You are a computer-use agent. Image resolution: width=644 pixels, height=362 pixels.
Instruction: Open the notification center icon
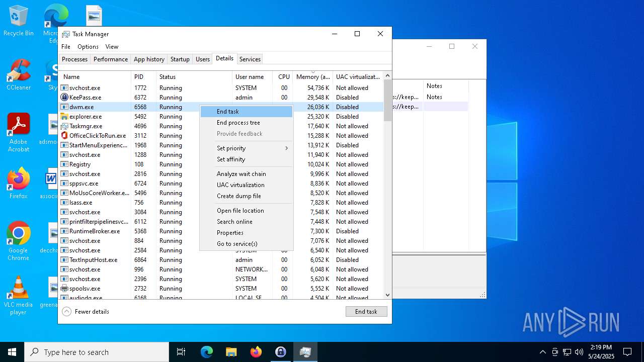pyautogui.click(x=627, y=352)
